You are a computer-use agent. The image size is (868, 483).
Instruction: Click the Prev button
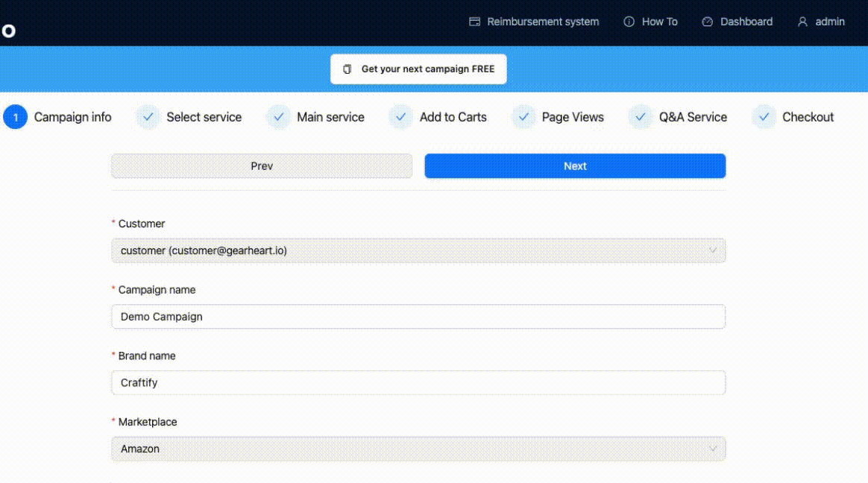click(262, 166)
